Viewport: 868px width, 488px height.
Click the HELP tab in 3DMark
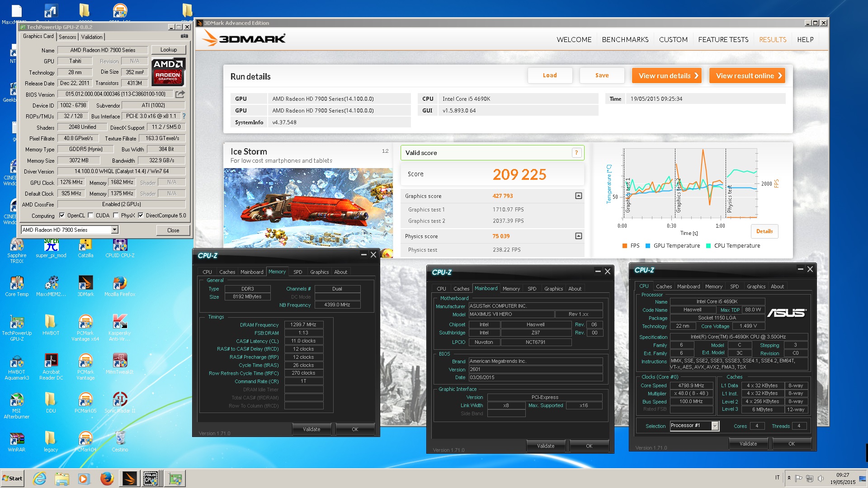[805, 40]
